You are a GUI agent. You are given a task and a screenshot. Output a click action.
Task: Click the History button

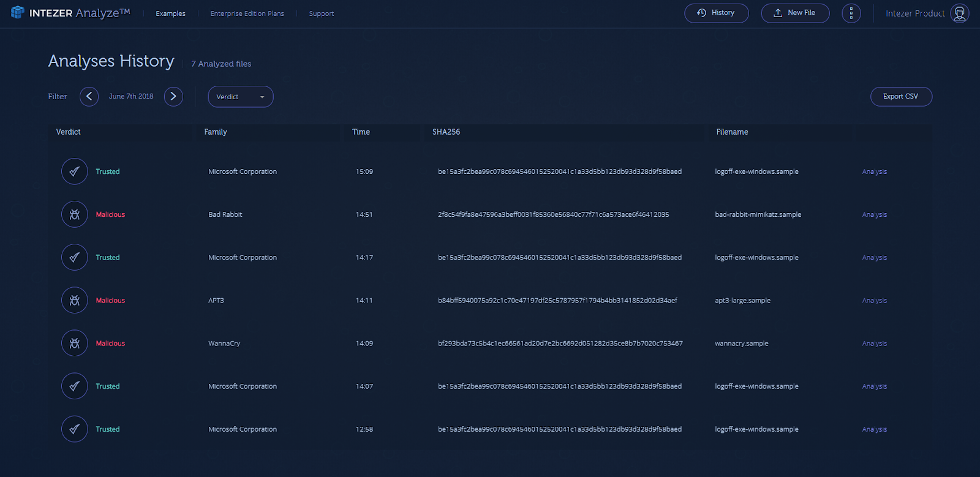tap(716, 13)
